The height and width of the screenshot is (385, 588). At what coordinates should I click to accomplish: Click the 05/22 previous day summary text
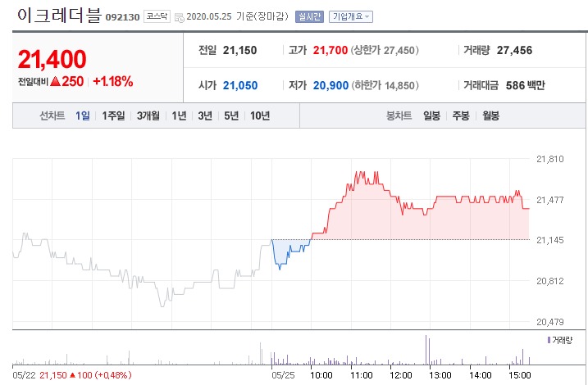[x=72, y=375]
